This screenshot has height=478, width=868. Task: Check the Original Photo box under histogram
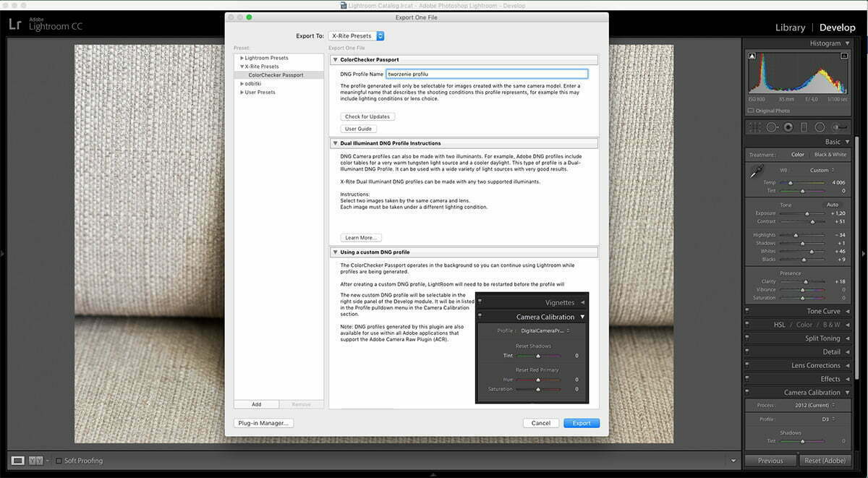pyautogui.click(x=751, y=111)
